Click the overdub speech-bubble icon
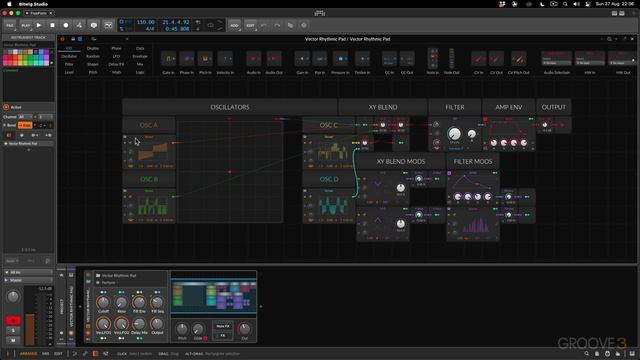 (94, 25)
